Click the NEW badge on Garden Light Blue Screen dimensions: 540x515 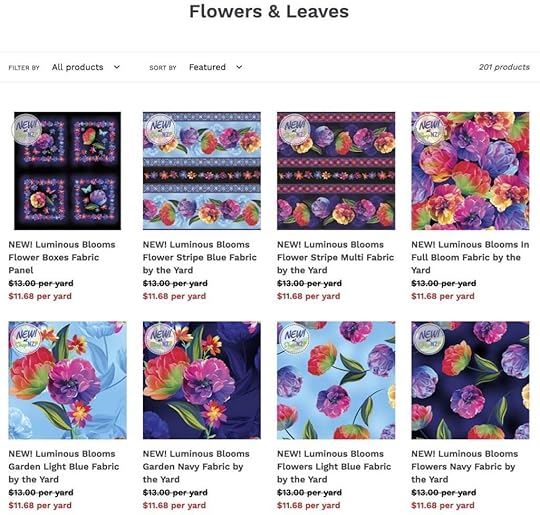click(26, 338)
